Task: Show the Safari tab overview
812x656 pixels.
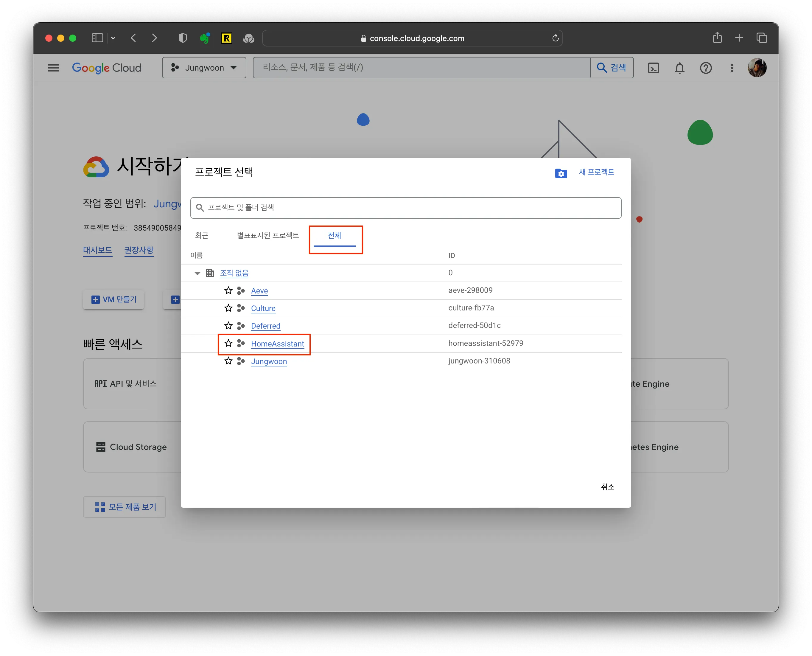Action: click(x=761, y=38)
